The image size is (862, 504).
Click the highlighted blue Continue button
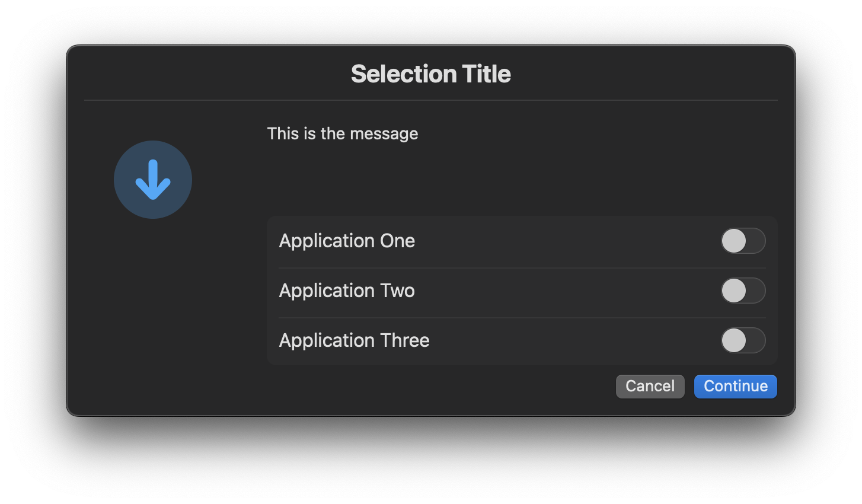click(735, 386)
